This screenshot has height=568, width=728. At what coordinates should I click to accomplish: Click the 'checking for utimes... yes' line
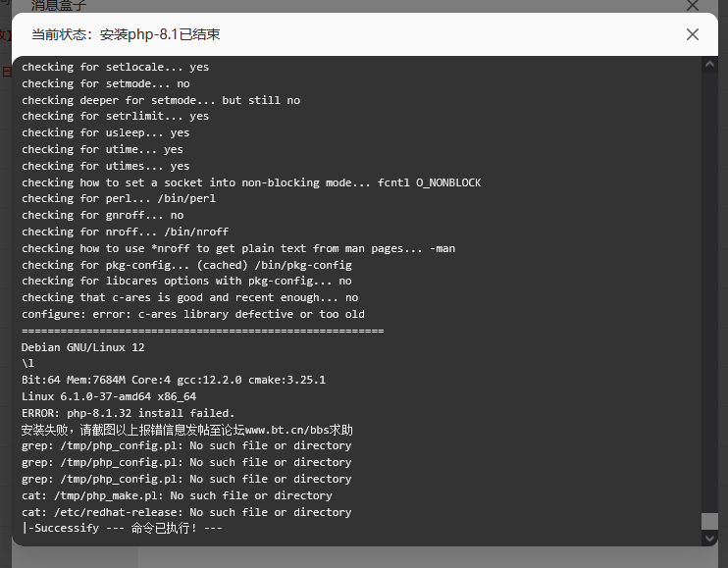[x=106, y=166]
